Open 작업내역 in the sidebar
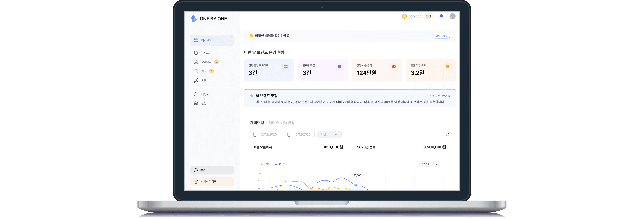This screenshot has width=644, height=219. [206, 62]
